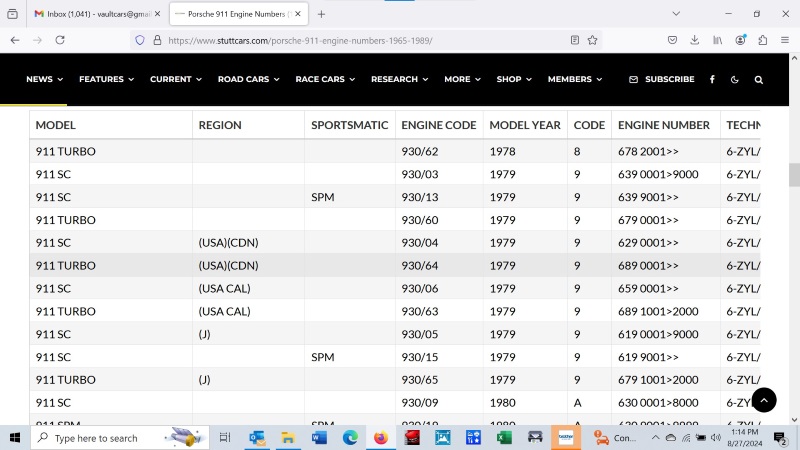Expand the SHOP menu

click(514, 80)
